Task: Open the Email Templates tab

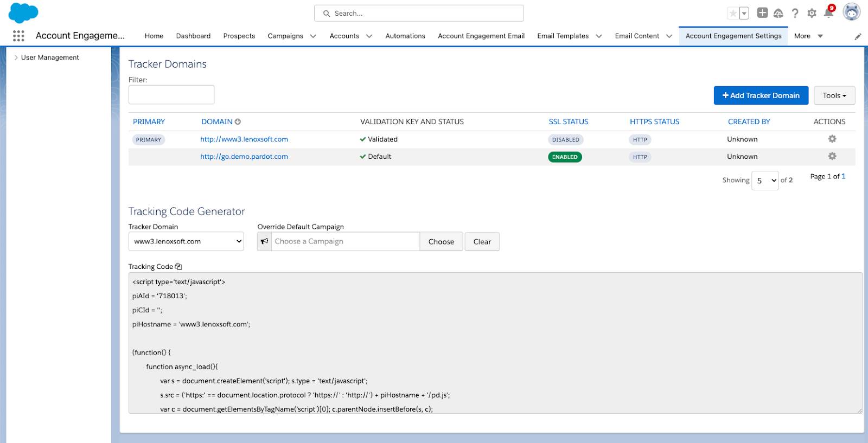Action: click(x=563, y=36)
